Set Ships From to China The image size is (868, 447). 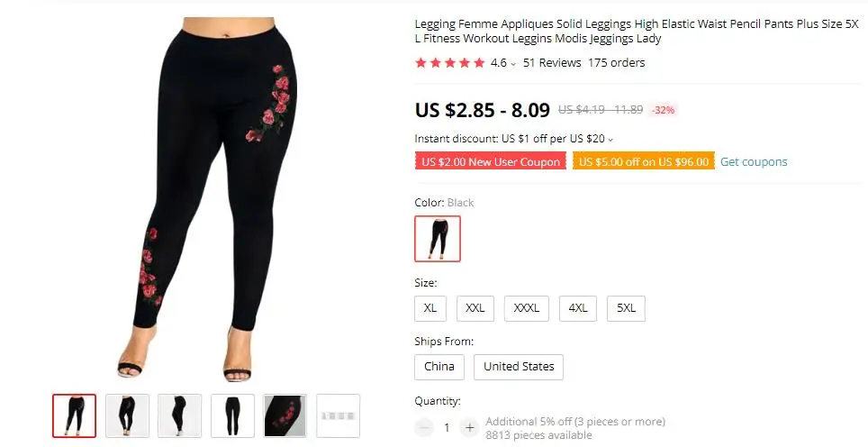coord(439,367)
